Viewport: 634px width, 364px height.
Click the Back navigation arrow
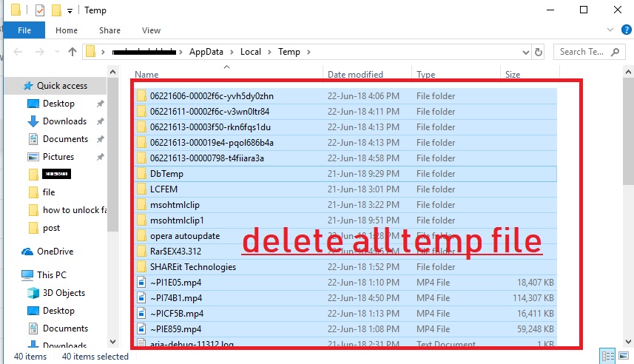tap(18, 52)
